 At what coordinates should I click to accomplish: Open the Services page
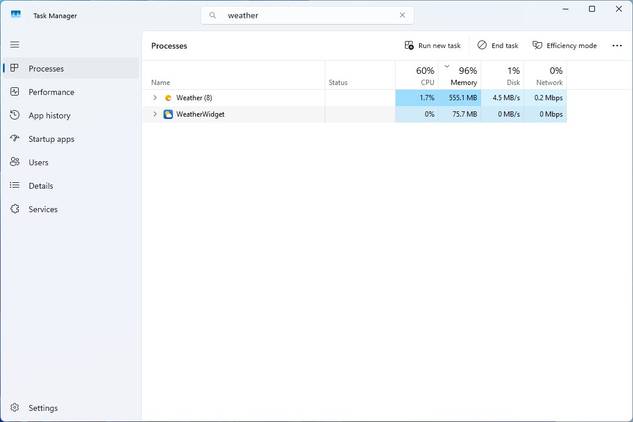pos(43,209)
